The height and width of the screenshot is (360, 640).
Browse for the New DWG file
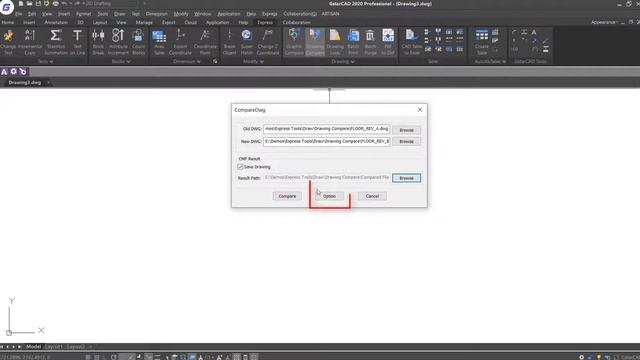[406, 141]
